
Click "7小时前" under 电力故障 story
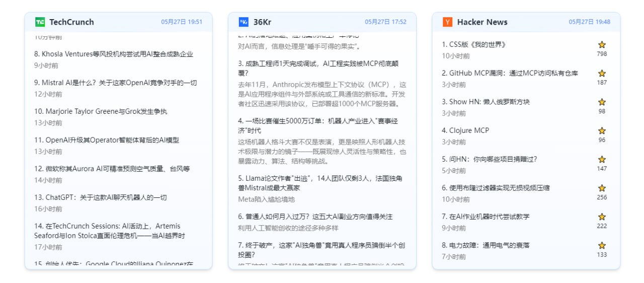point(454,257)
